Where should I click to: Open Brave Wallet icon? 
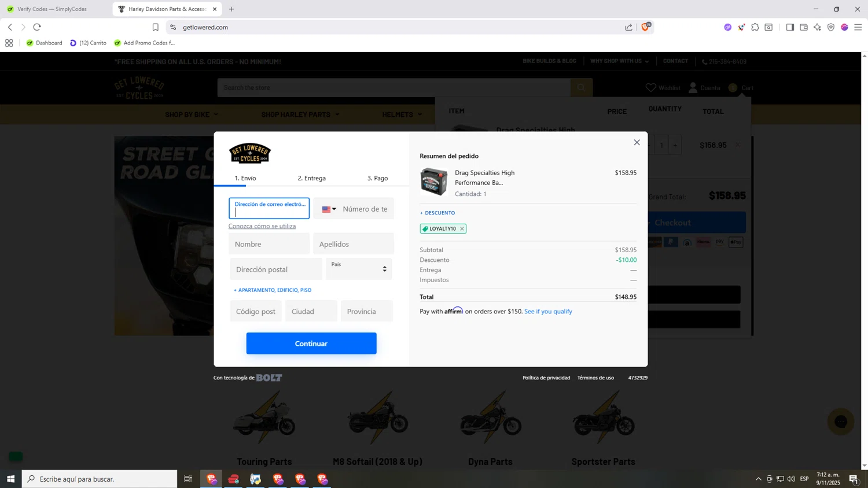(804, 27)
